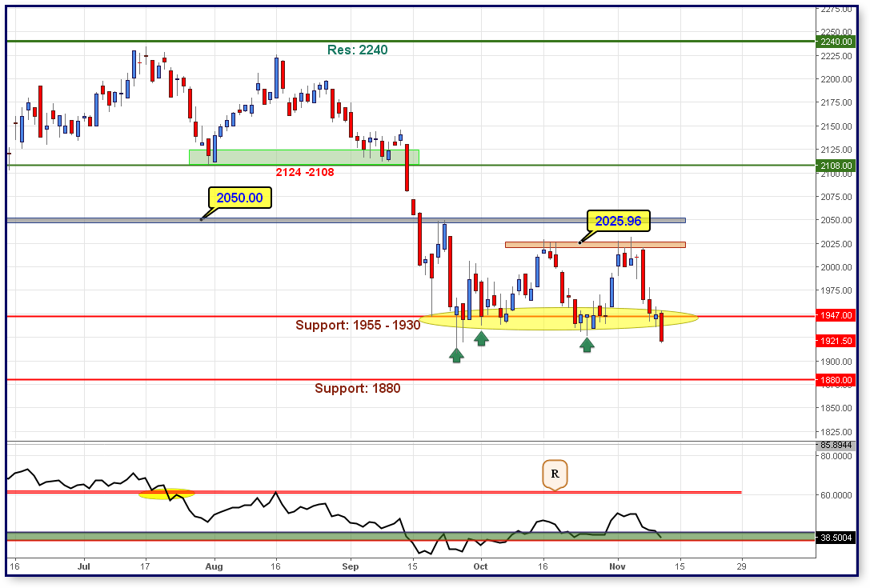Click the 2075.00 price axis label
870x588 pixels.
click(x=836, y=197)
